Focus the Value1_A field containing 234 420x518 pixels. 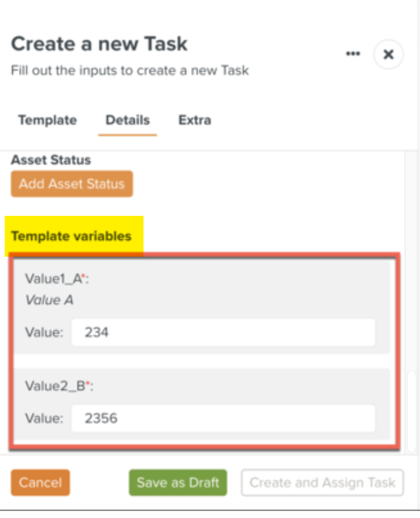(223, 332)
